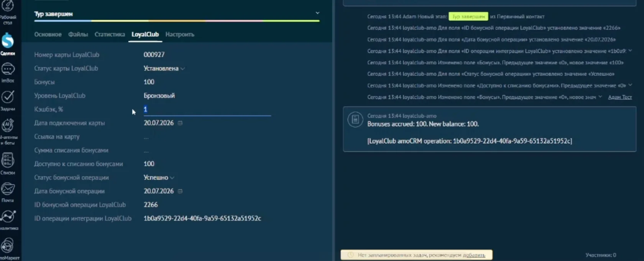Image resolution: width=644 pixels, height=261 pixels.
Task: Click the ID бонусной операции value 2266
Action: (x=151, y=205)
